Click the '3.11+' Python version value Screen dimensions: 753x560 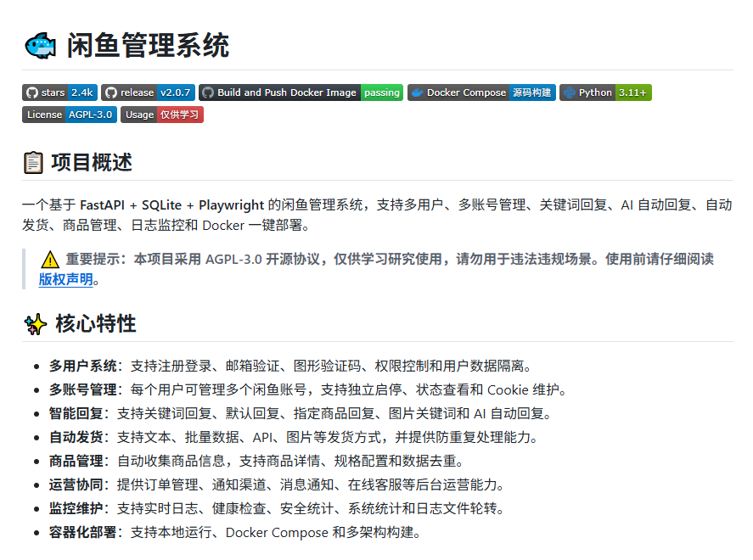tap(632, 92)
